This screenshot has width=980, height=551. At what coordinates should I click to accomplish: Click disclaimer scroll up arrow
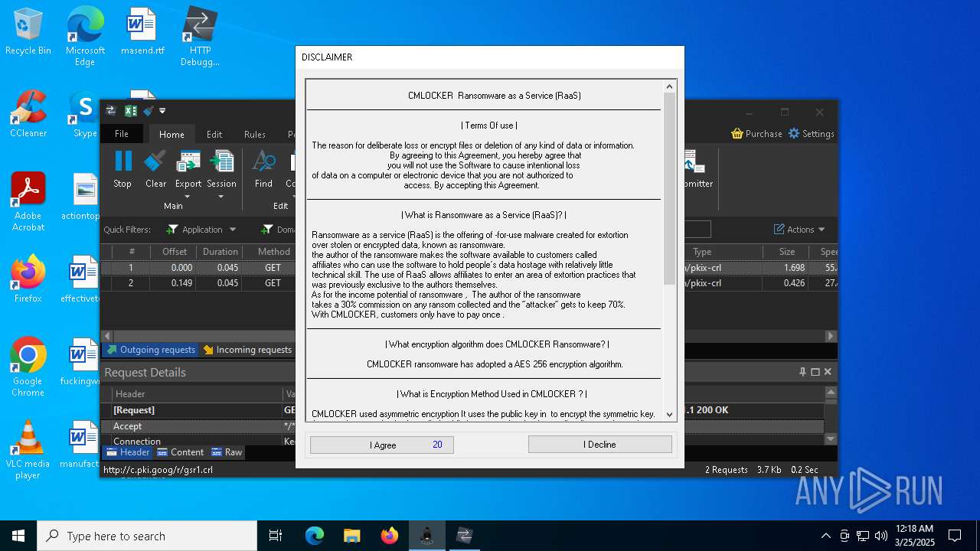670,86
